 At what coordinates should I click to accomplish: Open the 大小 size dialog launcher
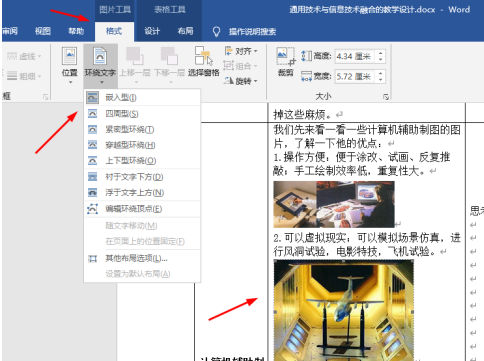(x=386, y=97)
